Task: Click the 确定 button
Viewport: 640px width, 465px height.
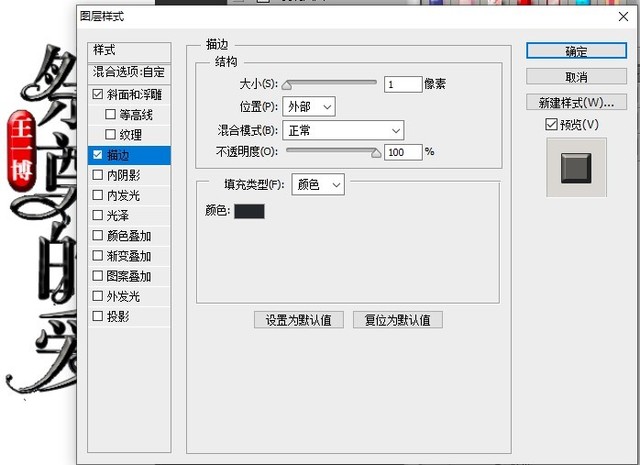Action: (576, 52)
